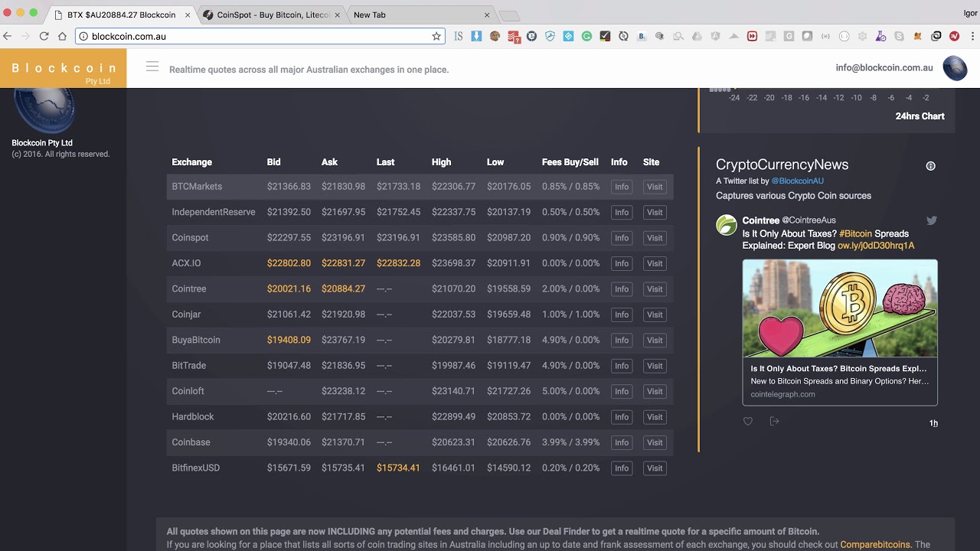Close the CoinSpot tab

(338, 15)
